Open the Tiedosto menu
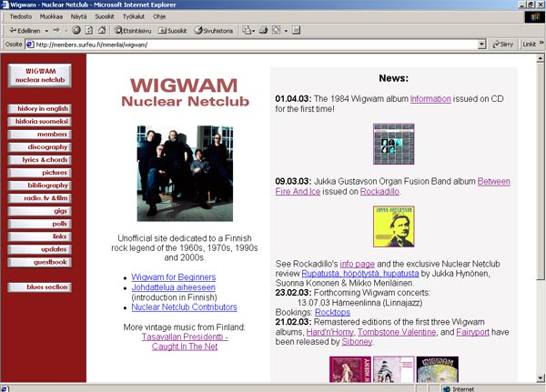 click(x=21, y=16)
